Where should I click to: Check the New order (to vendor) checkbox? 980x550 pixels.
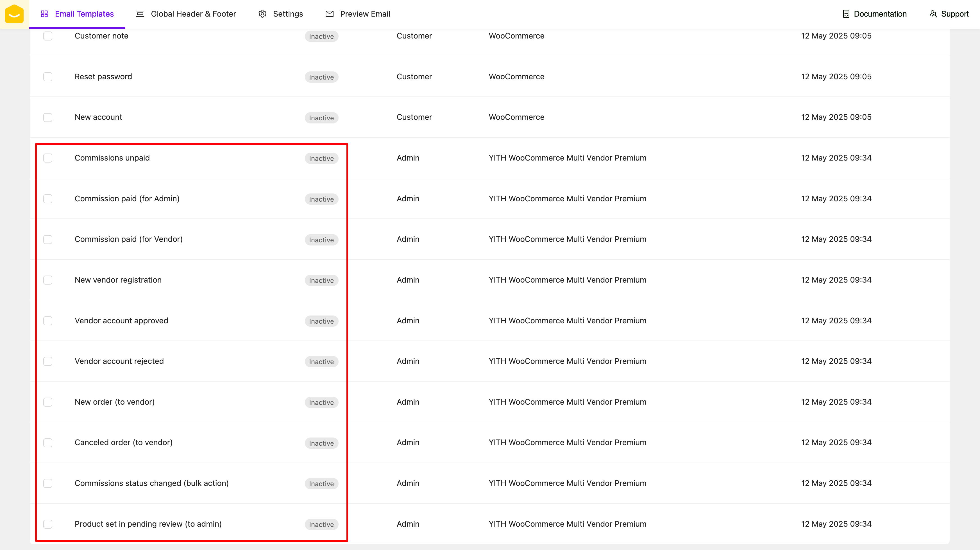(x=47, y=402)
